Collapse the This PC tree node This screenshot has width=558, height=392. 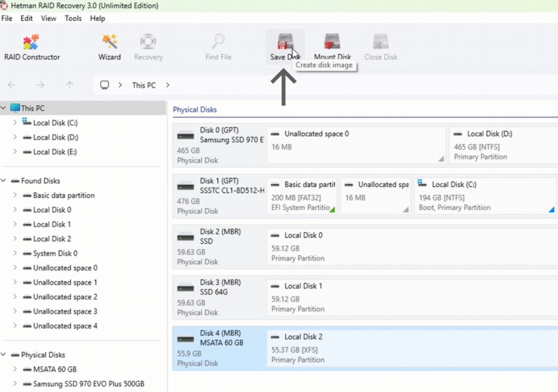coord(4,108)
